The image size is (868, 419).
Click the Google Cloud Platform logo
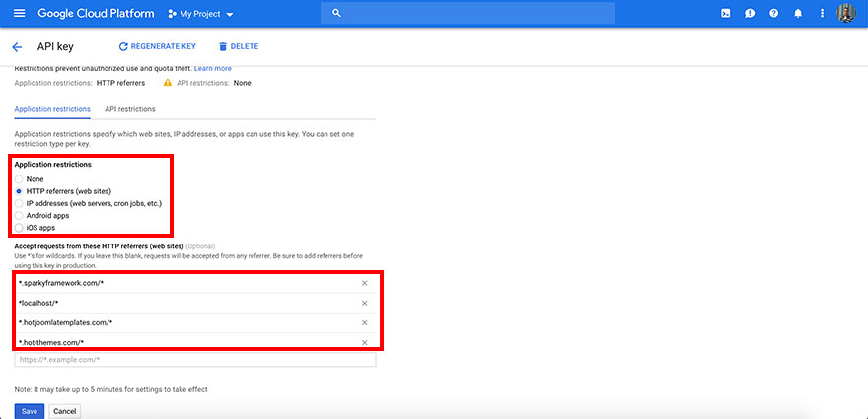[x=96, y=13]
